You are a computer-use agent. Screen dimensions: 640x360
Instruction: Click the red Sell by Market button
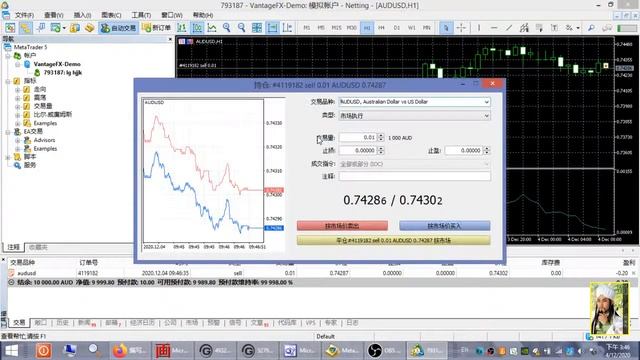342,226
